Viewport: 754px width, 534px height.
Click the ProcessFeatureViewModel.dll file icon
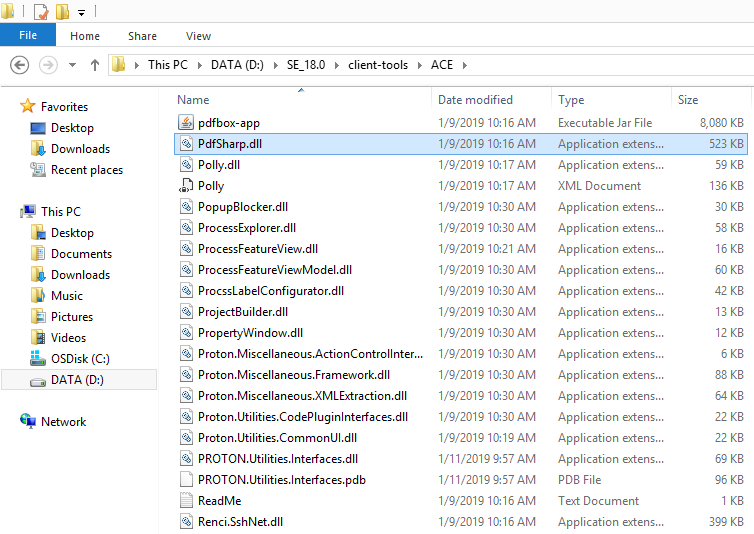click(x=186, y=270)
